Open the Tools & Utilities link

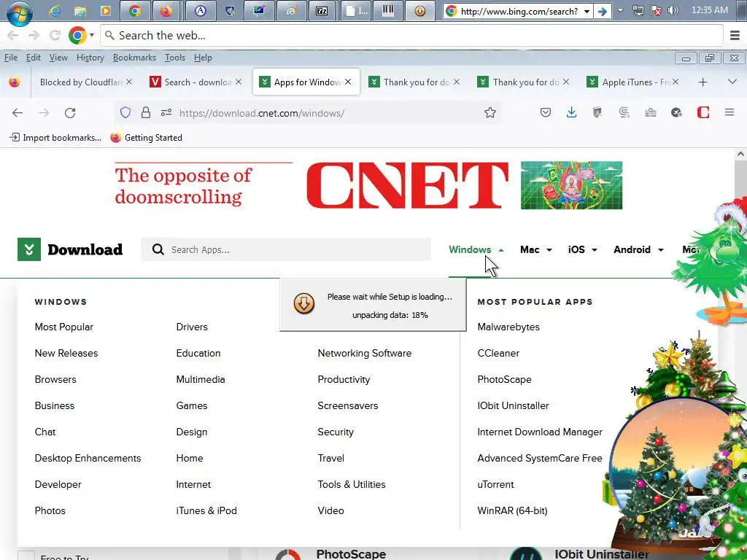pos(352,484)
